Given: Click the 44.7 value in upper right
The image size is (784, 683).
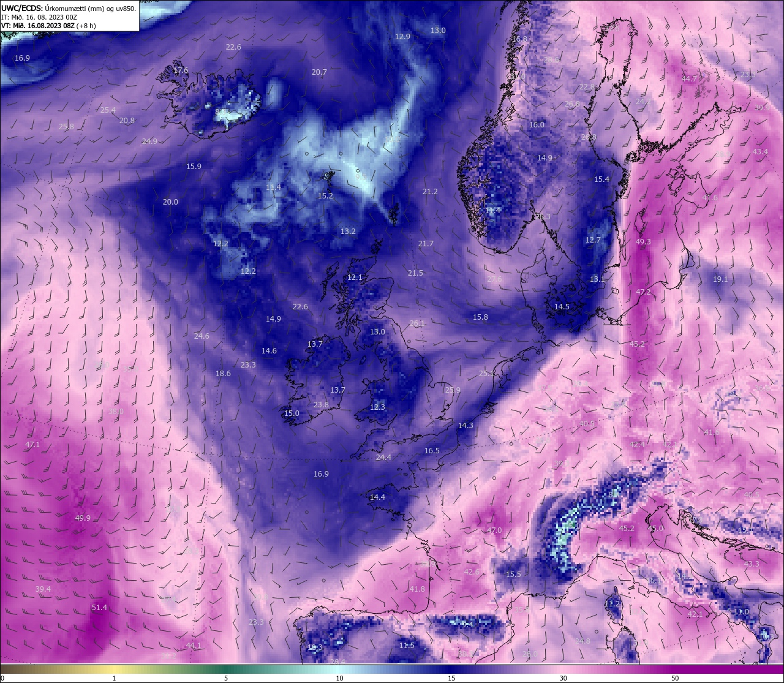Looking at the screenshot, I should 689,79.
